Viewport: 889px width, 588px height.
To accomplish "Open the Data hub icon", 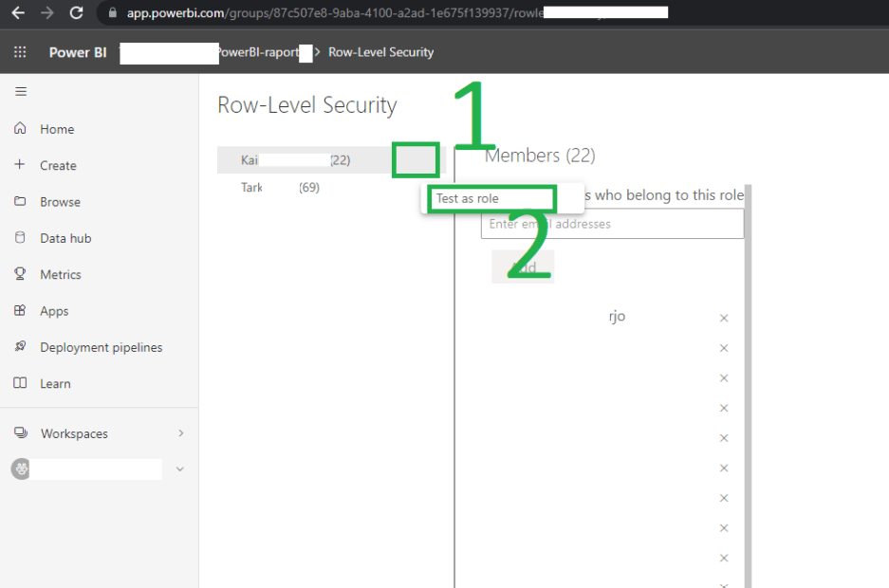I will [x=19, y=237].
